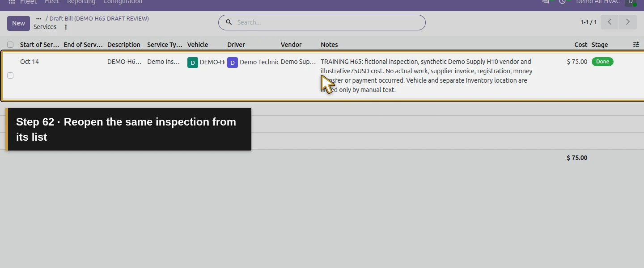Click the purple driver avatar D

coord(233,63)
